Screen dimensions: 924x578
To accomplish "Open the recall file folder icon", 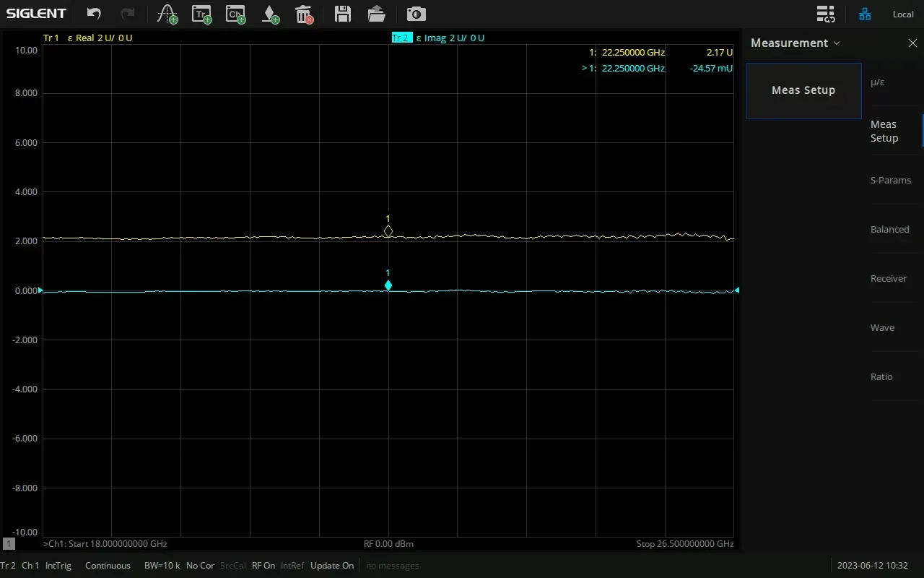I will tap(376, 14).
